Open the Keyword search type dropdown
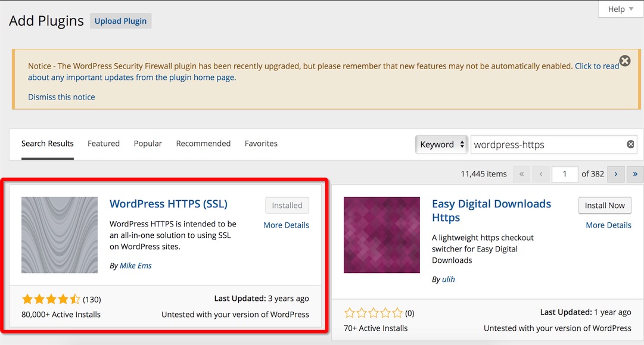Viewport: 644px width, 345px height. click(441, 145)
